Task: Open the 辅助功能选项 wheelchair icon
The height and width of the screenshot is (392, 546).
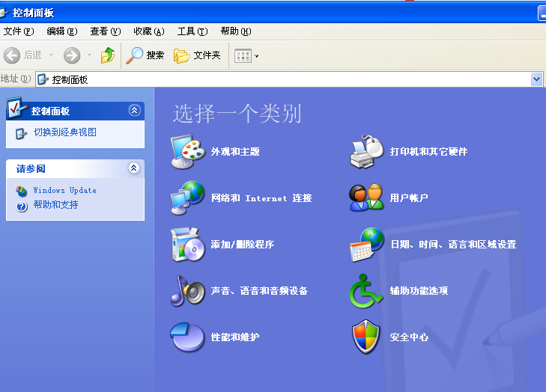Action: coord(366,291)
